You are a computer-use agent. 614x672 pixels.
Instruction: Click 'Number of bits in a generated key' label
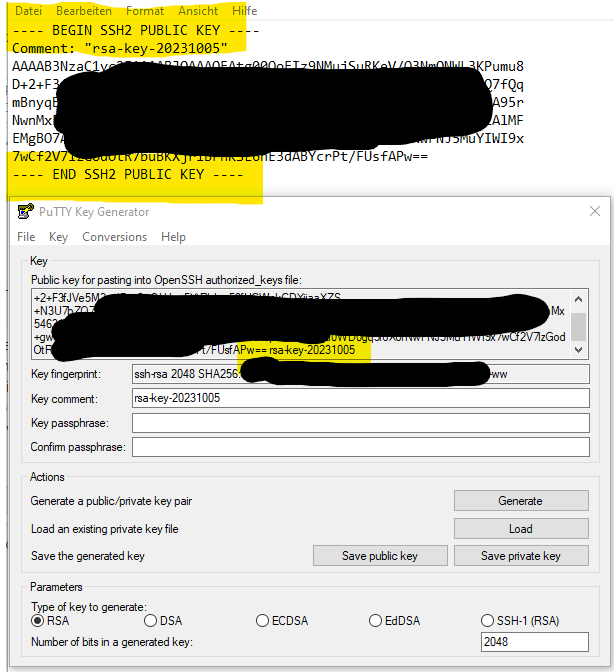(x=112, y=642)
